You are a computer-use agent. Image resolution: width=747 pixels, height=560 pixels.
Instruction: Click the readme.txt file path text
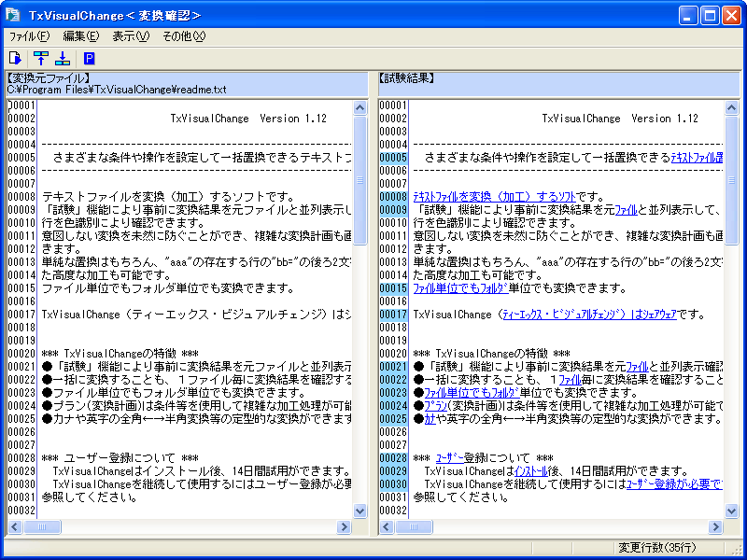click(x=117, y=89)
